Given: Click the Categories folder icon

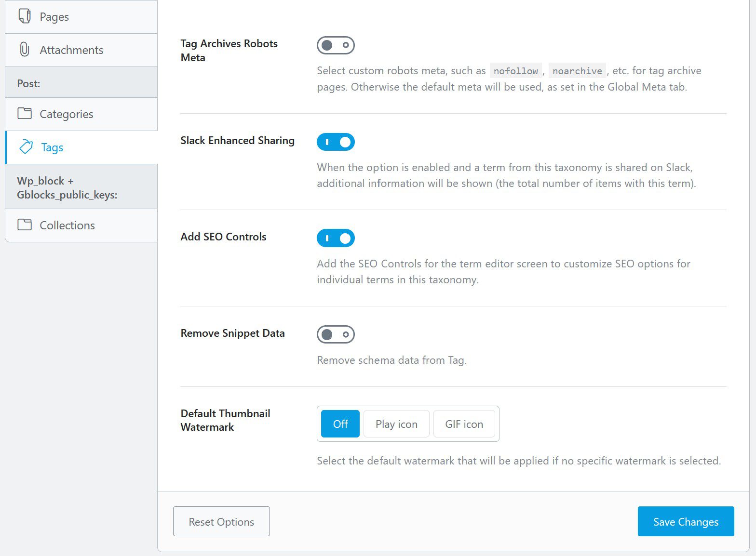Looking at the screenshot, I should point(25,114).
